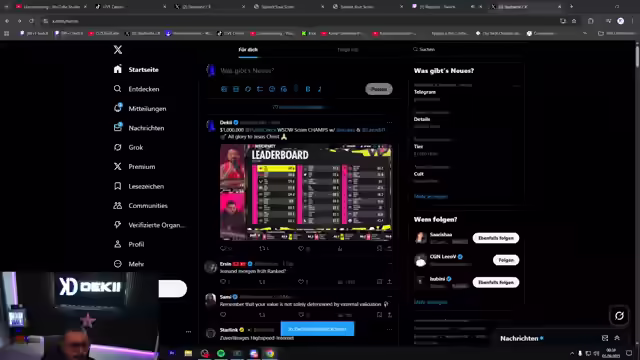Open Spotify from the taskbar

(221, 353)
